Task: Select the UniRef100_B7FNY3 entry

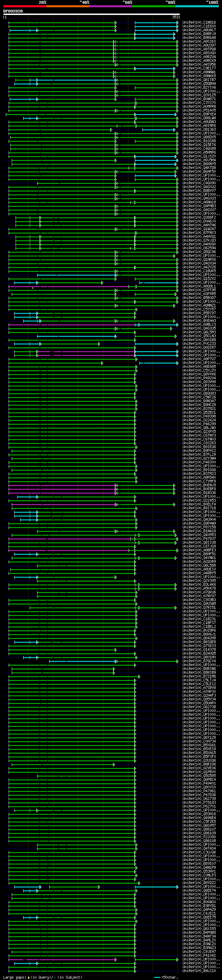Action: (199, 233)
